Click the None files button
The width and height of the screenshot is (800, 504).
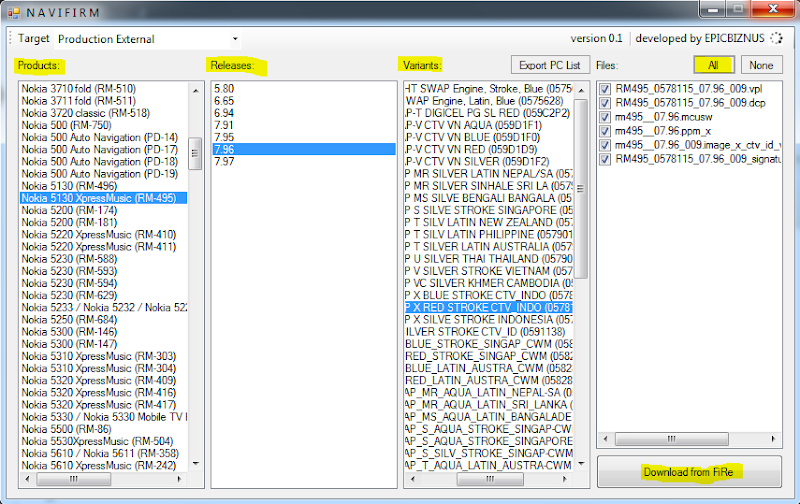click(761, 65)
